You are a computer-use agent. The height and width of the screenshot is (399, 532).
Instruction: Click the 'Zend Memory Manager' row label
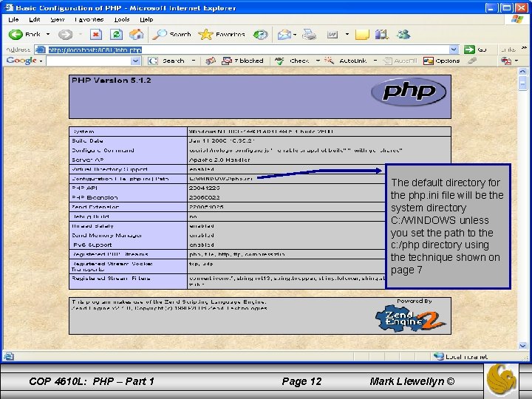click(x=106, y=235)
